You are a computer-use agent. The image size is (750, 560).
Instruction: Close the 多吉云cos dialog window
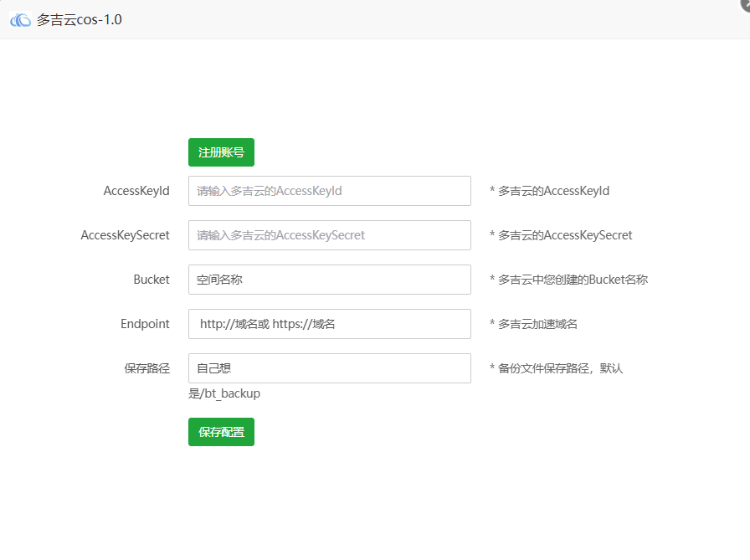point(745,3)
